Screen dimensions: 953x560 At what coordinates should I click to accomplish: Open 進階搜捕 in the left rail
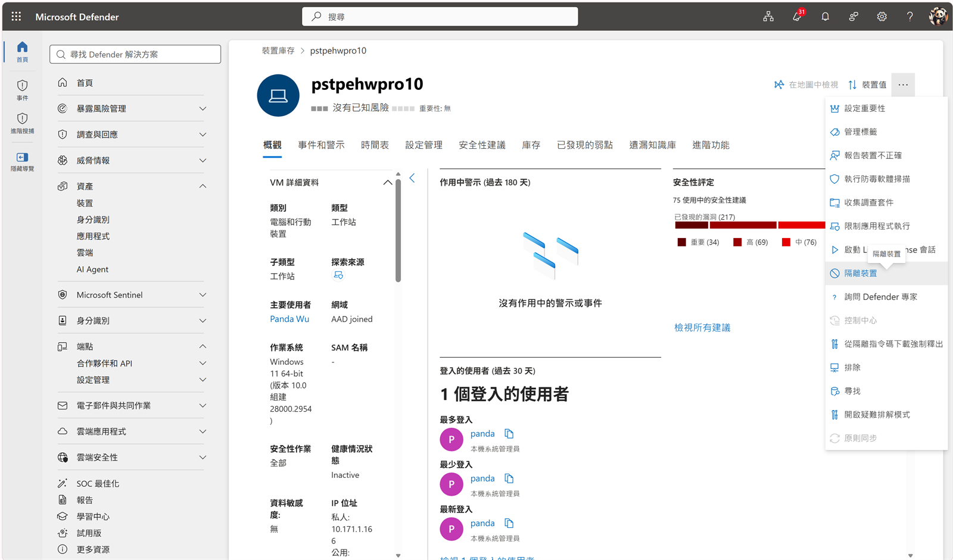tap(22, 123)
